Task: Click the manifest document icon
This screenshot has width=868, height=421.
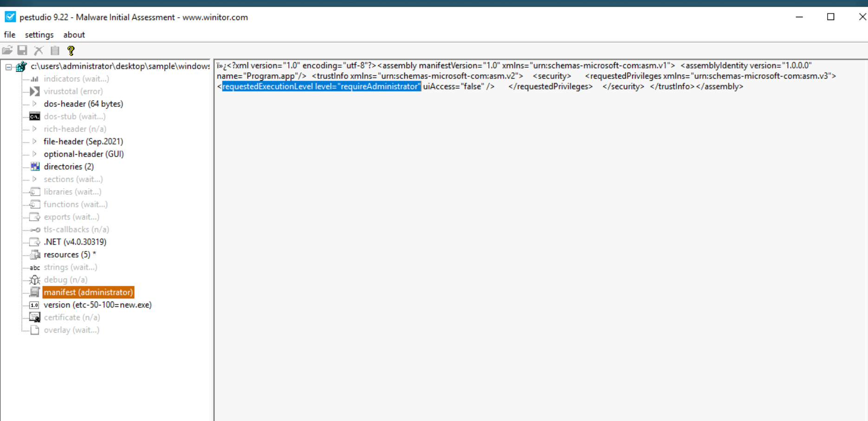Action: coord(35,292)
